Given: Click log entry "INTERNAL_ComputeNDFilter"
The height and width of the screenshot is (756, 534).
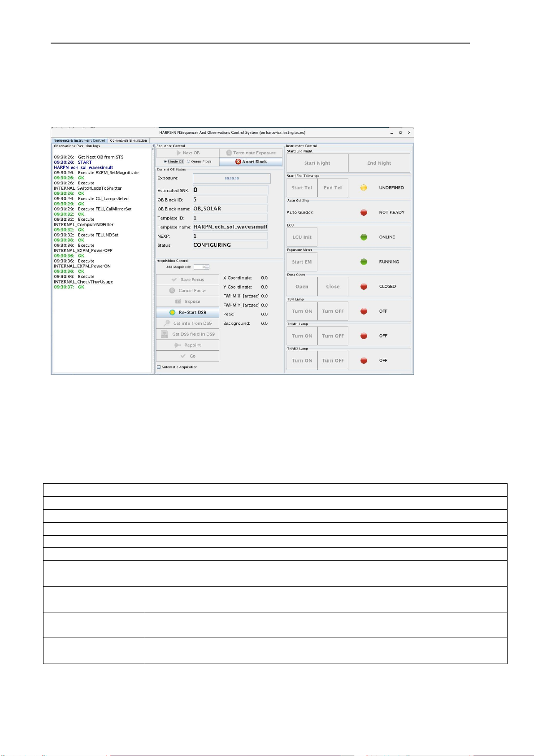Looking at the screenshot, I should [84, 225].
